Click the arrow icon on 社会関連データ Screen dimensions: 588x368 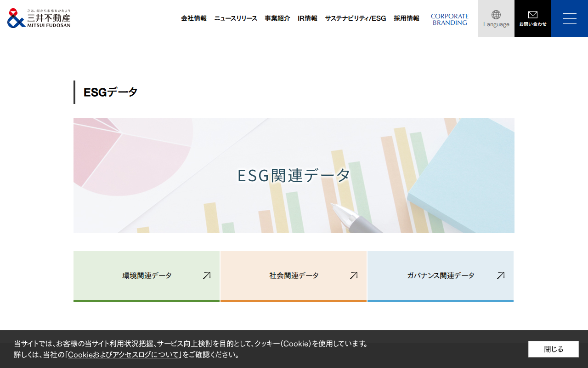tap(354, 276)
